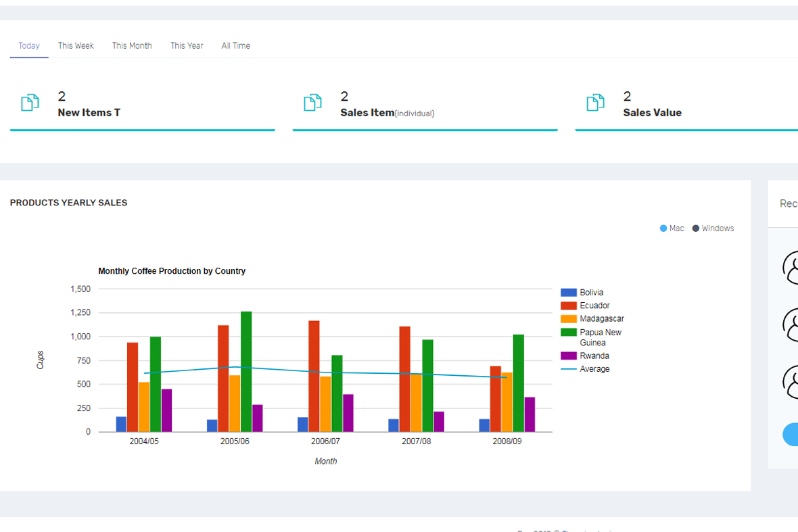Click the Average line legend entry
This screenshot has height=532, width=798.
[585, 369]
